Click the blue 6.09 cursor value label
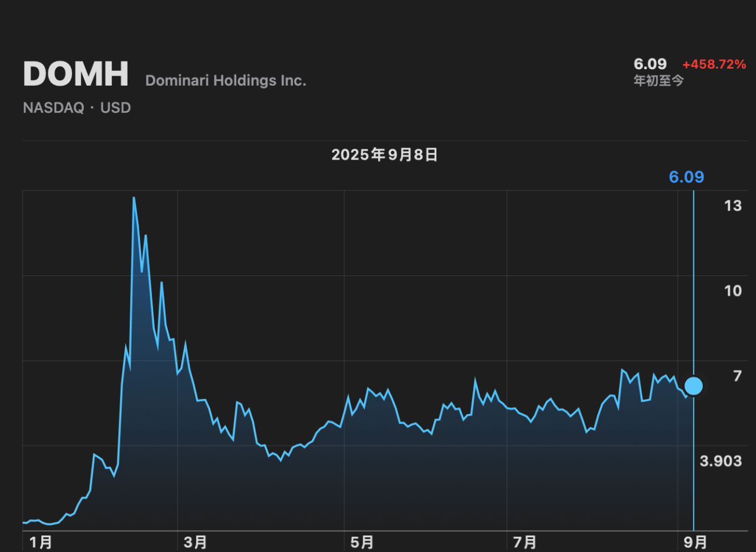 686,177
